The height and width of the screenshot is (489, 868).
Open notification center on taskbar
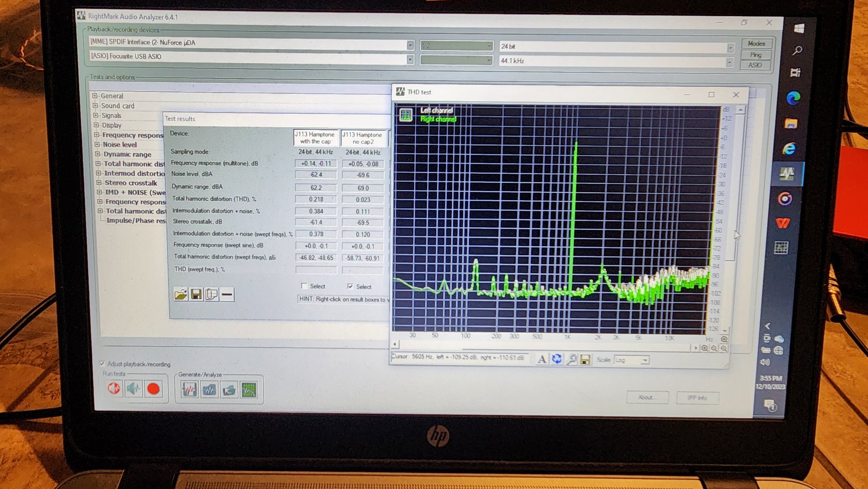pyautogui.click(x=770, y=405)
